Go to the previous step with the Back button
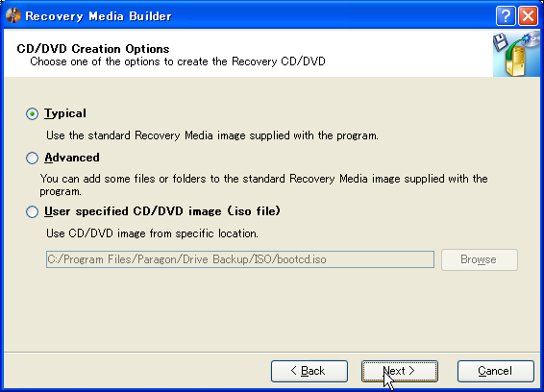Viewport: 544px width, 392px height. [x=309, y=371]
